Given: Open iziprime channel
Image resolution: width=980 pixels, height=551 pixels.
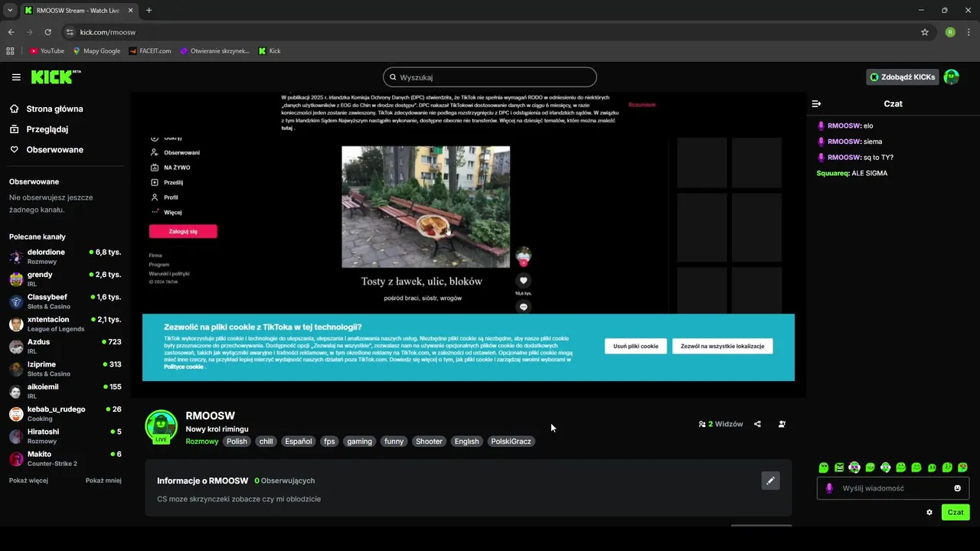Looking at the screenshot, I should tap(65, 369).
